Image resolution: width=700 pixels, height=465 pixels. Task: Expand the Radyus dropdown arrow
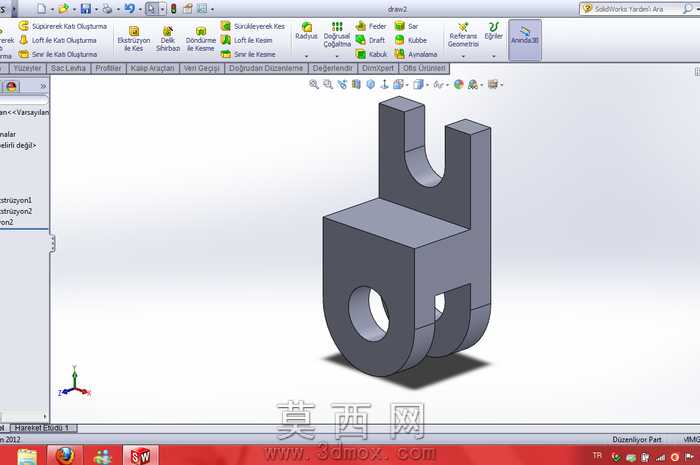[x=306, y=56]
